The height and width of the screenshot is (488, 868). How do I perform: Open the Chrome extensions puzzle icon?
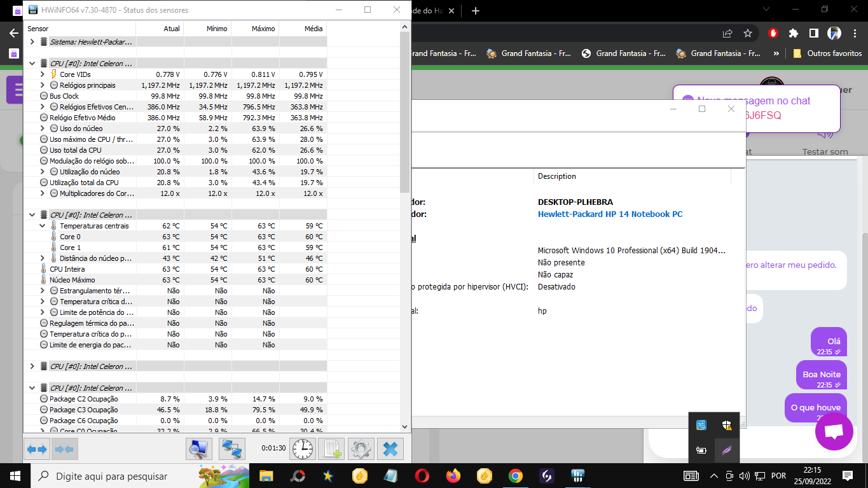click(794, 33)
